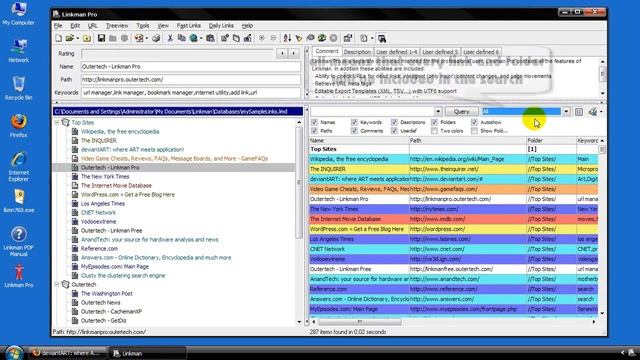Uncheck the Names search checkbox
Screen dimensions: 640x360
click(314, 122)
